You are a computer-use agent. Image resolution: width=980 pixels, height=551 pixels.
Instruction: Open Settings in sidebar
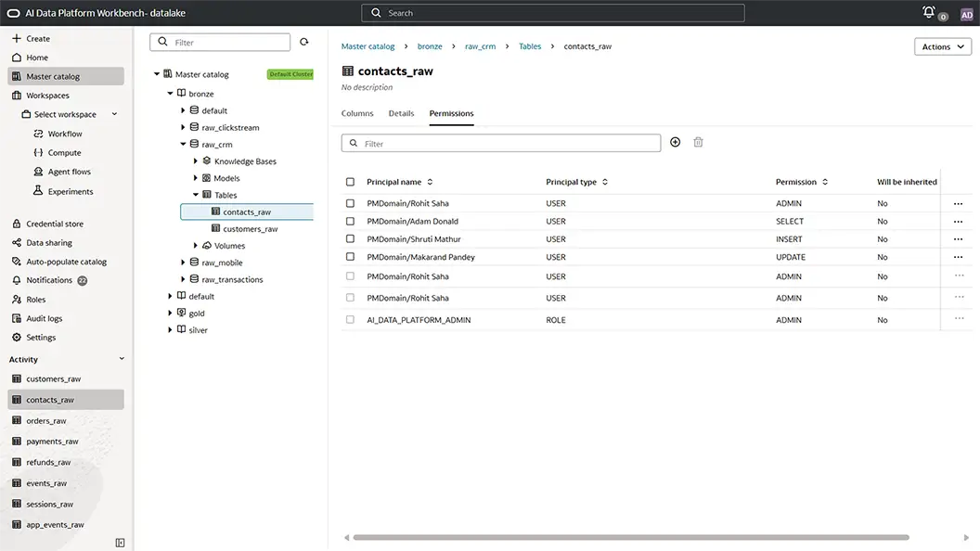(x=41, y=338)
